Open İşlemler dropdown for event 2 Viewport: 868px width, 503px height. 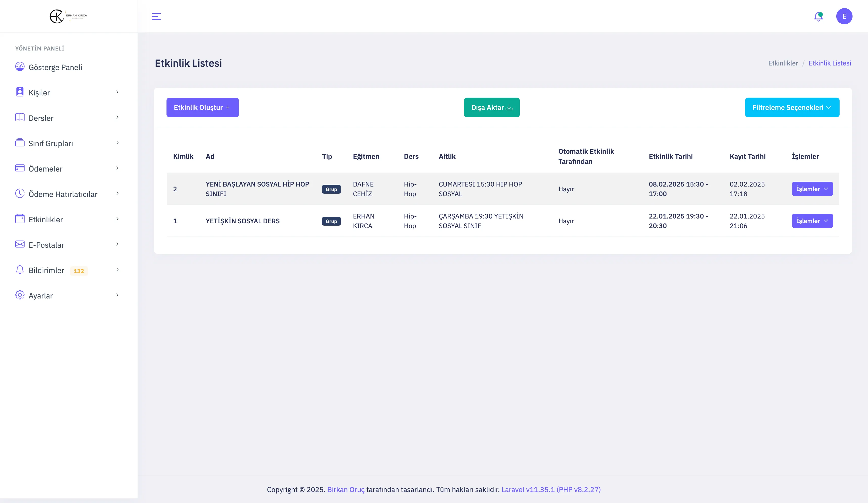click(812, 189)
